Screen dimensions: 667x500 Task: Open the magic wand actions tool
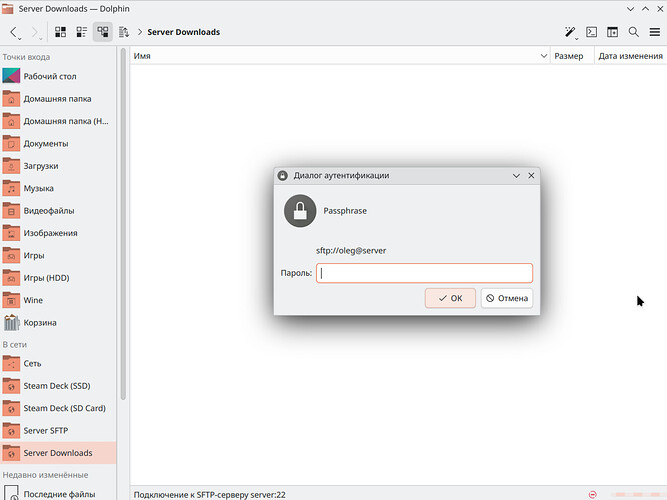pyautogui.click(x=570, y=32)
